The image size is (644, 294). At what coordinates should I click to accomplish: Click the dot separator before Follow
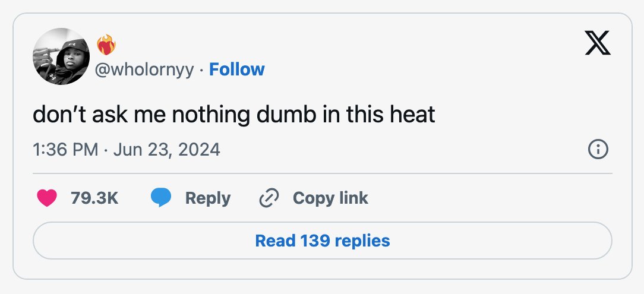tap(201, 70)
